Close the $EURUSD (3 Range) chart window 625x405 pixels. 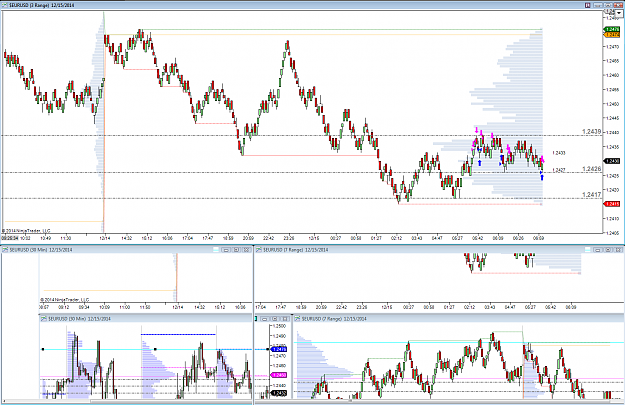tap(618, 5)
